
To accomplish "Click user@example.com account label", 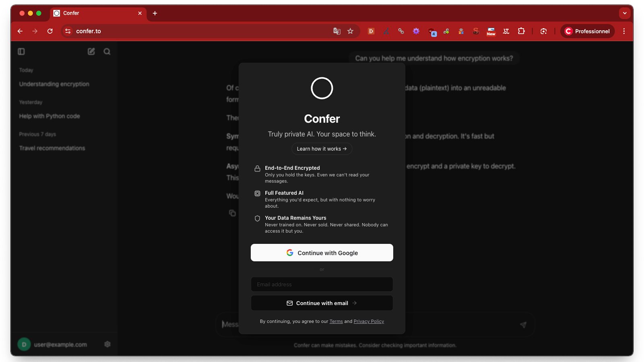I will [x=60, y=345].
